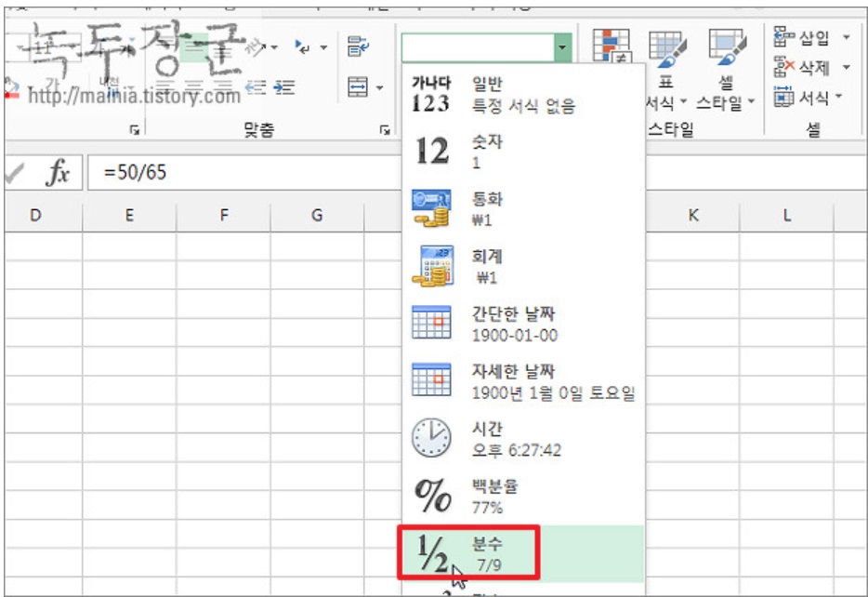Click inside the number format combo box
868x597 pixels.
[x=478, y=47]
